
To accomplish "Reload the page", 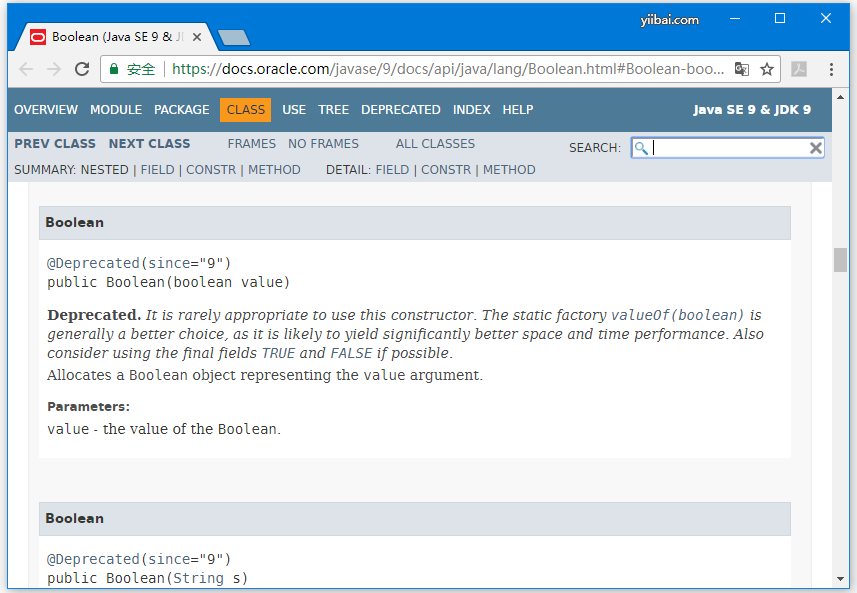I will (x=83, y=70).
